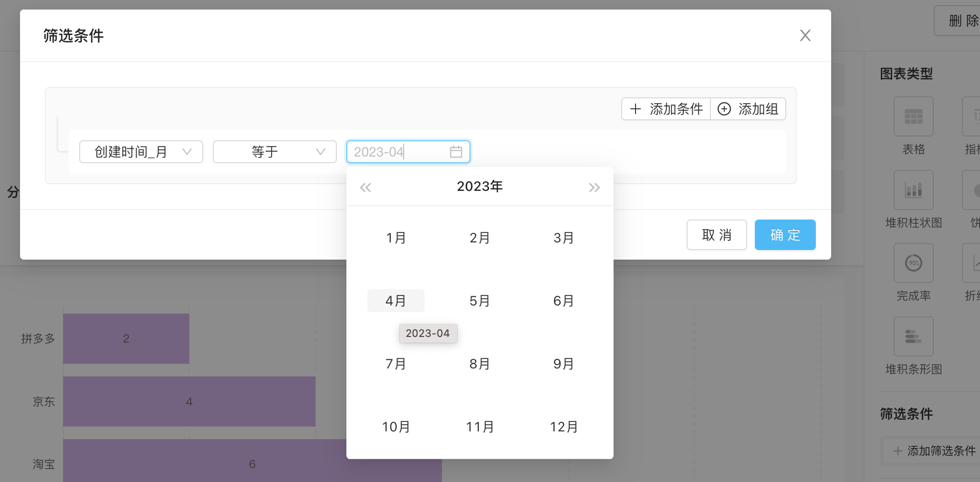The width and height of the screenshot is (980, 482).
Task: Click the 2023年 year header
Action: tap(480, 186)
